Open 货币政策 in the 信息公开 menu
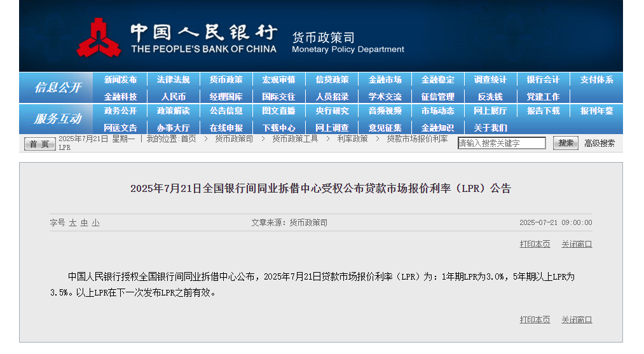 tap(226, 79)
